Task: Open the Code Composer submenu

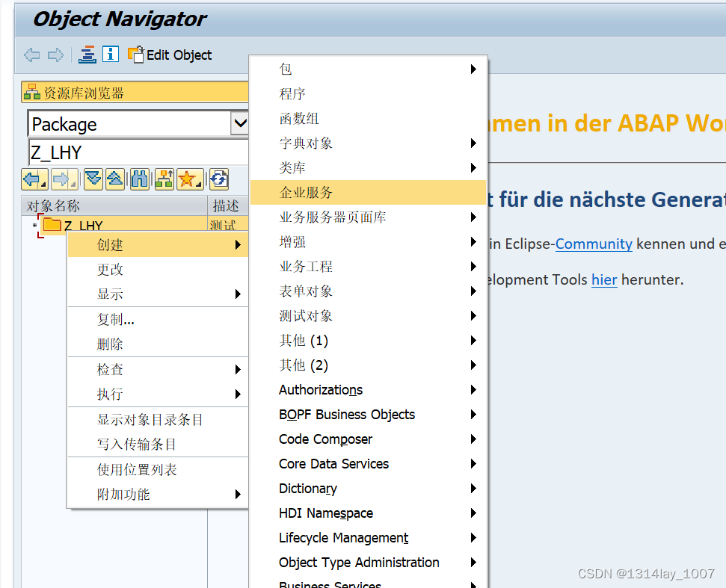Action: click(368, 439)
